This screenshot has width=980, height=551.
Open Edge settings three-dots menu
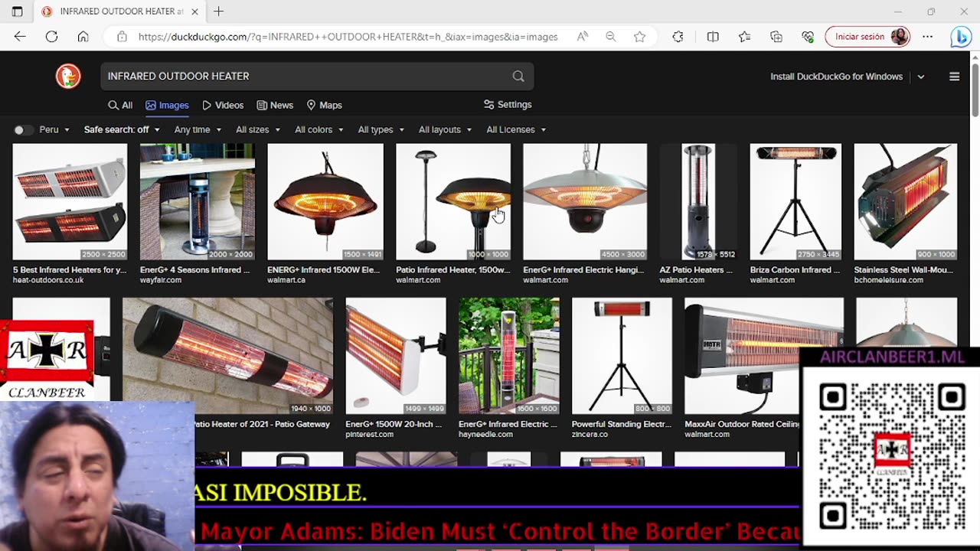click(928, 36)
